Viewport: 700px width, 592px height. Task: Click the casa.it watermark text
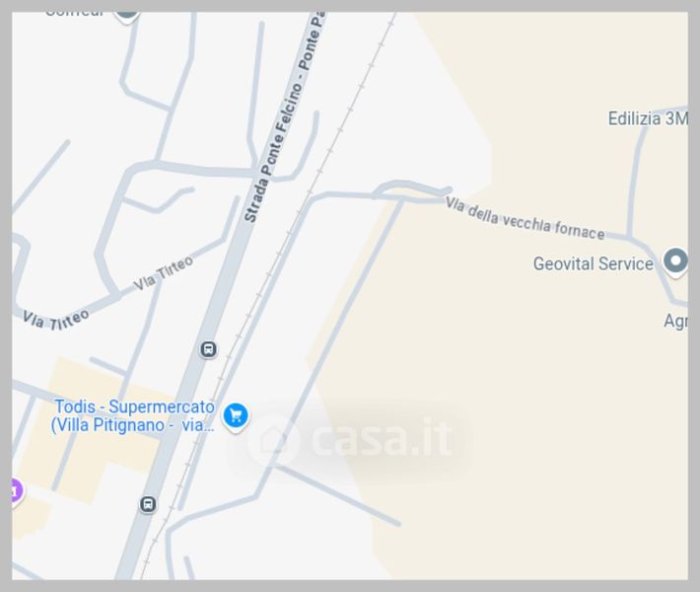382,436
